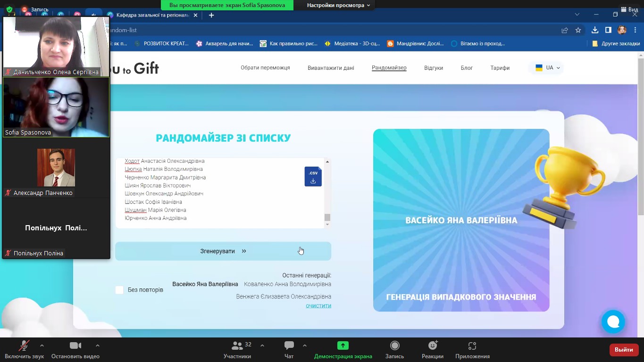Open "Настройки просмотра" view options dropdown
This screenshot has width=644, height=362.
coord(338,5)
